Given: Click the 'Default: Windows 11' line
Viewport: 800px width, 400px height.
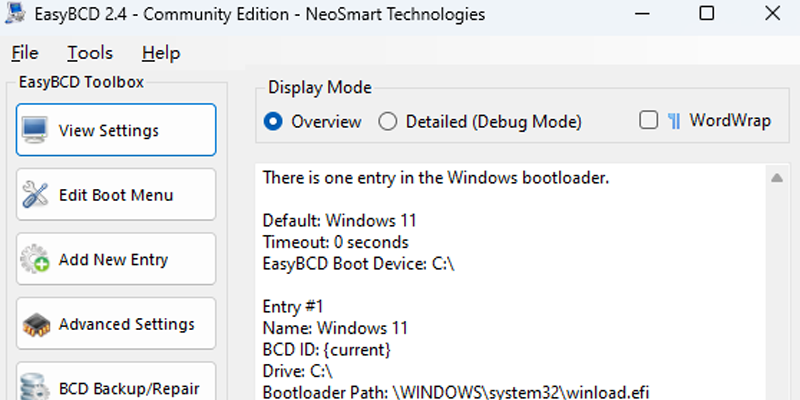Looking at the screenshot, I should [x=340, y=220].
